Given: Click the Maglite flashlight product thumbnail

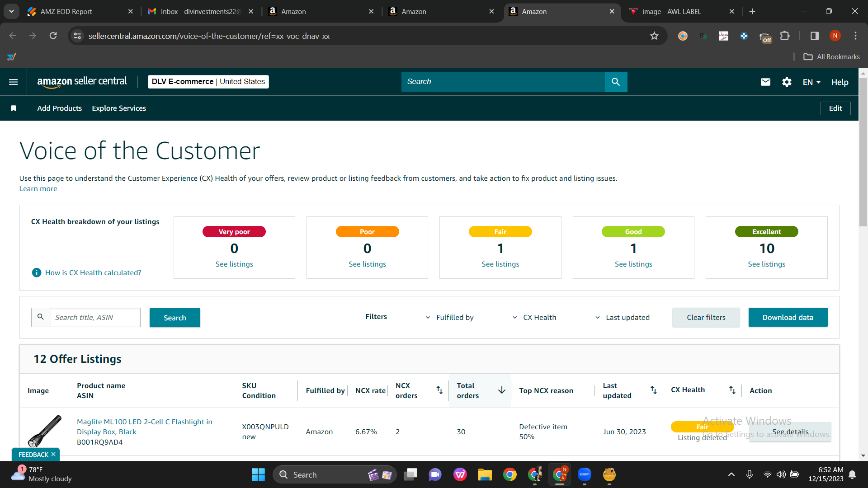Looking at the screenshot, I should tap(44, 431).
